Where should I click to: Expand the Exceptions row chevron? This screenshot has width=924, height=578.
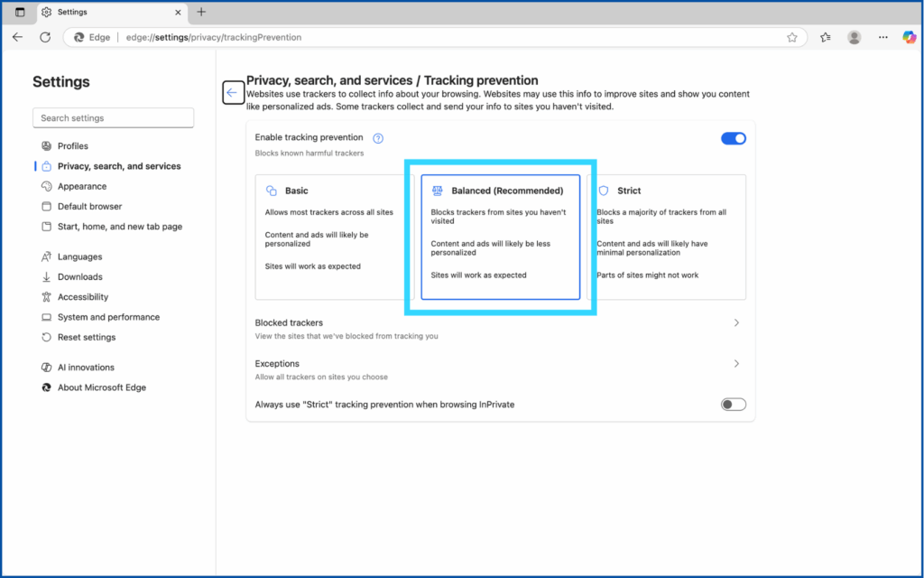[736, 364]
